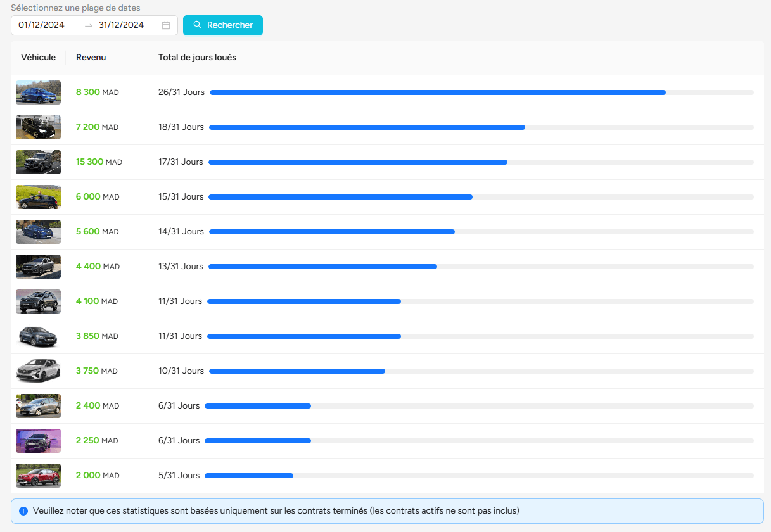Open the calendar icon in date range field
Screen dimensions: 771x532
[x=166, y=25]
